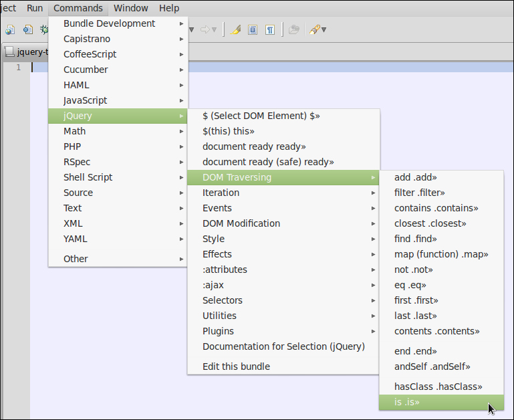Expand the JavaScript submenu
Screen dimensions: 514x420
[118, 100]
